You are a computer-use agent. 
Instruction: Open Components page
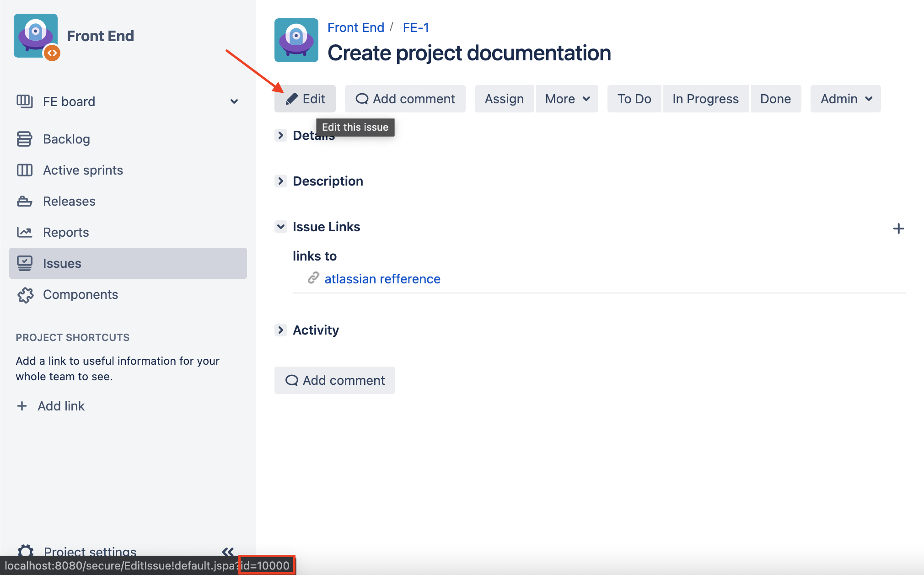tap(81, 294)
